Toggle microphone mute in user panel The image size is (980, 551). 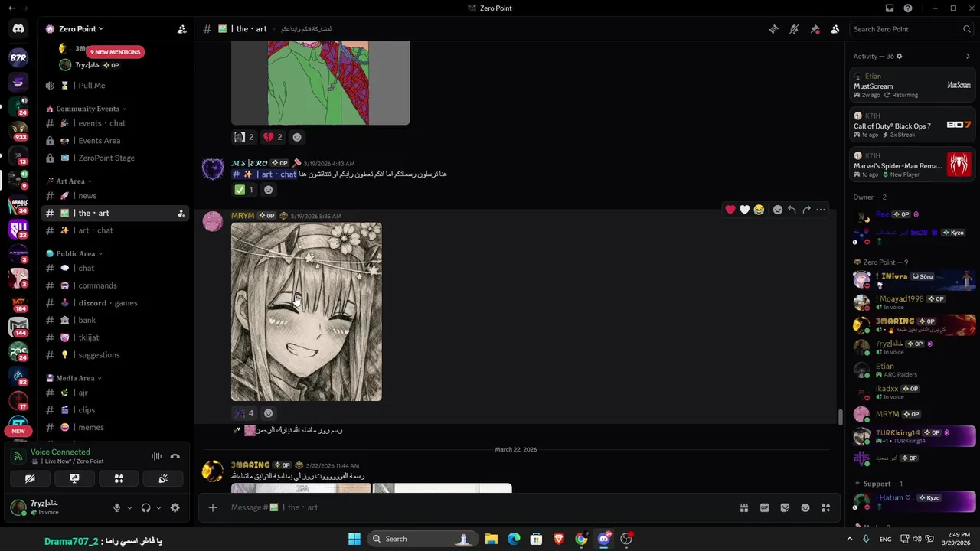[117, 507]
